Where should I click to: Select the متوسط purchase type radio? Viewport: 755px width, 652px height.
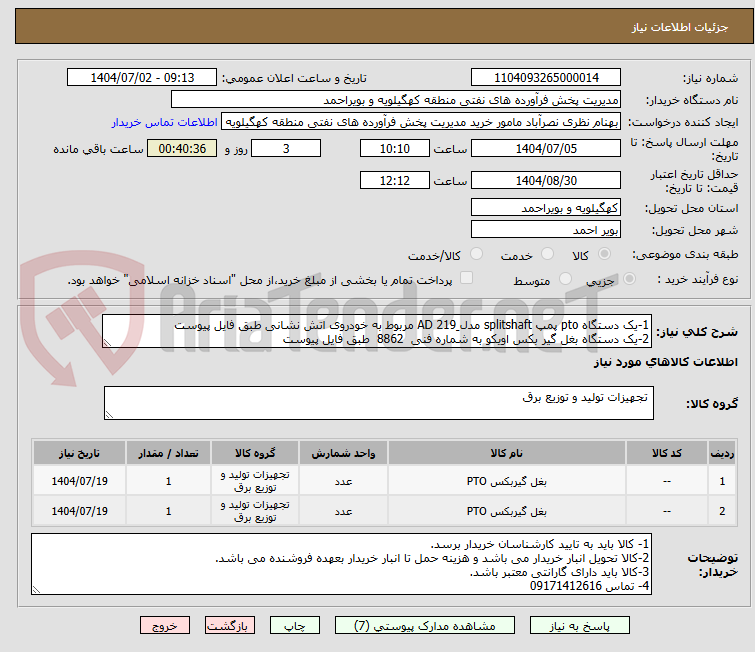coord(565,279)
